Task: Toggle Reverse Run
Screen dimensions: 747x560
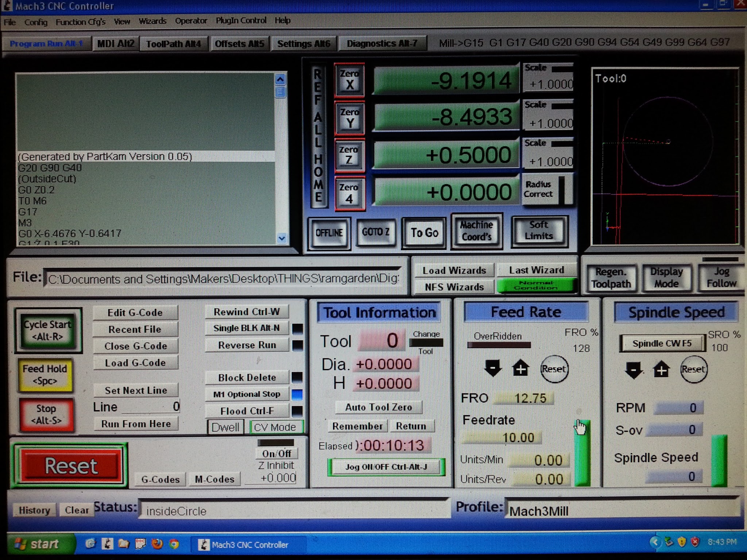Action: (247, 345)
